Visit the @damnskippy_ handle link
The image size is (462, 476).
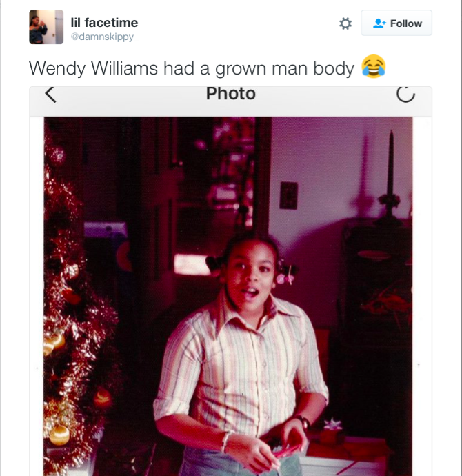point(105,37)
